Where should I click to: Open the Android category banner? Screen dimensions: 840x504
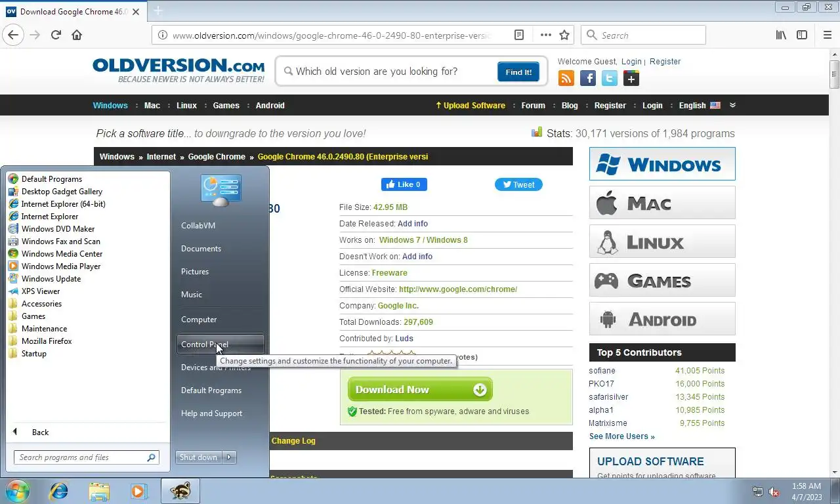pos(662,318)
